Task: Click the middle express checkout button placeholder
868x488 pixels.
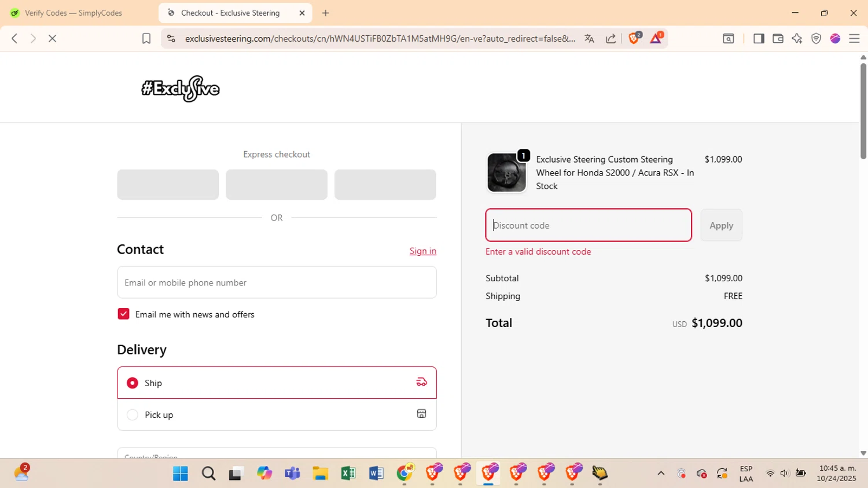Action: point(277,185)
